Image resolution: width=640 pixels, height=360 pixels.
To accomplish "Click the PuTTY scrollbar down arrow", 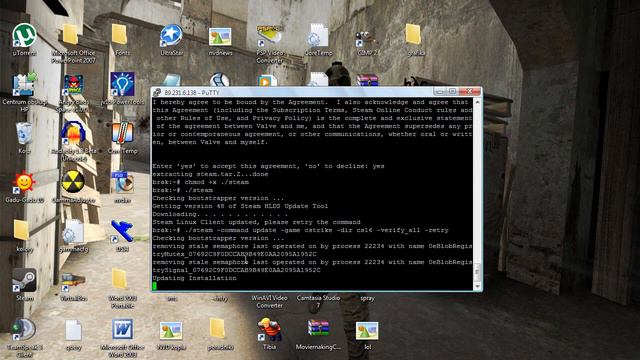I will point(477,286).
